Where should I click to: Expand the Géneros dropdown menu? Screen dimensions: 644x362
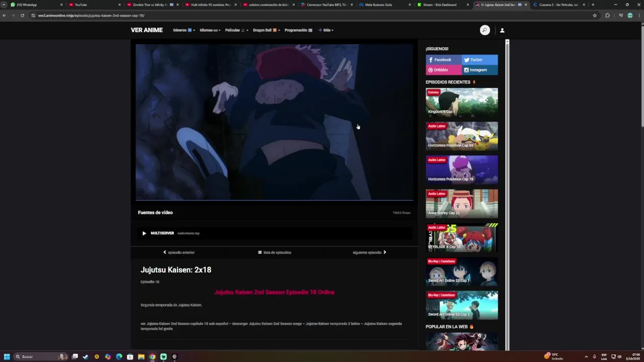(184, 30)
